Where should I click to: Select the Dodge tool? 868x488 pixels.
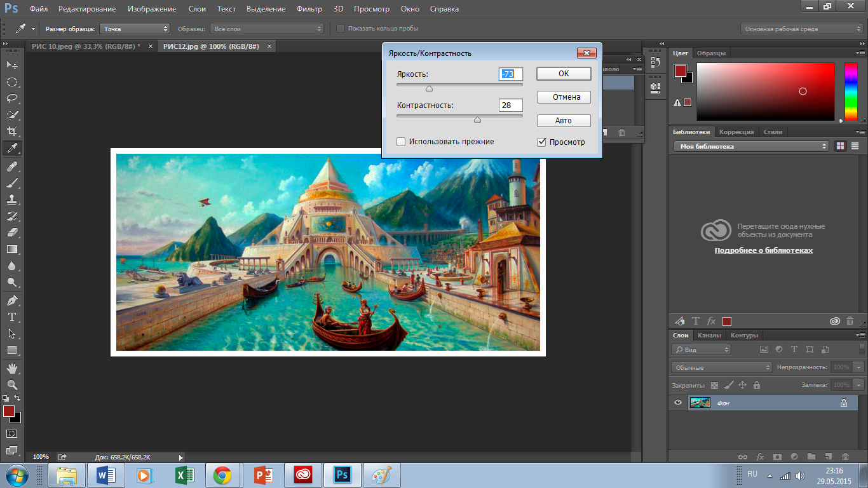coord(11,282)
